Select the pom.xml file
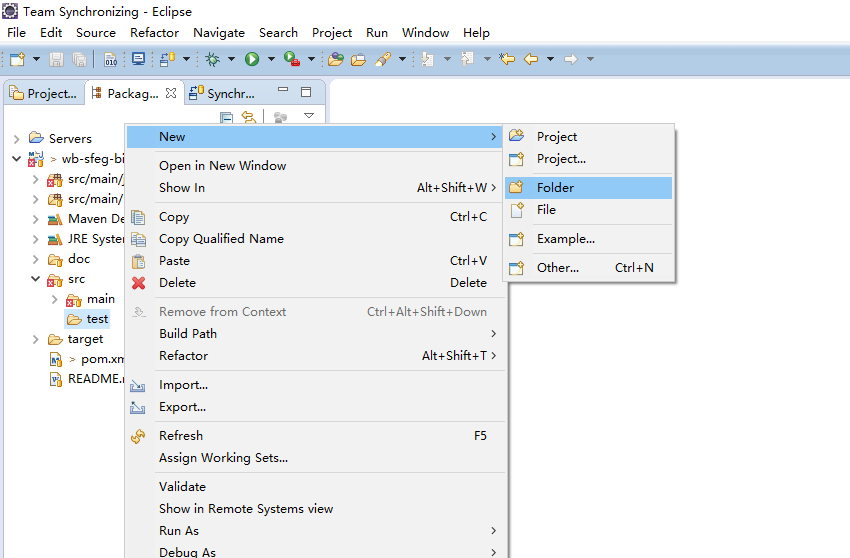This screenshot has height=558, width=850. click(x=87, y=359)
